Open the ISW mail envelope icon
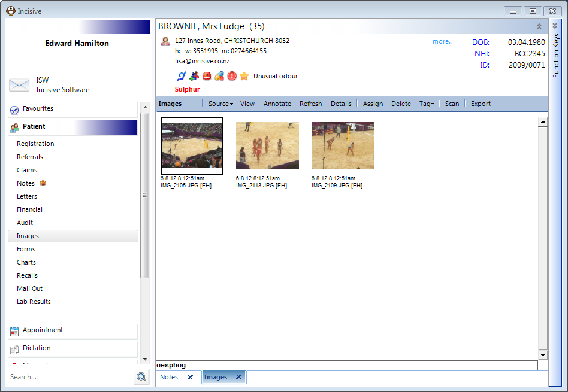The width and height of the screenshot is (568, 392). 19,85
